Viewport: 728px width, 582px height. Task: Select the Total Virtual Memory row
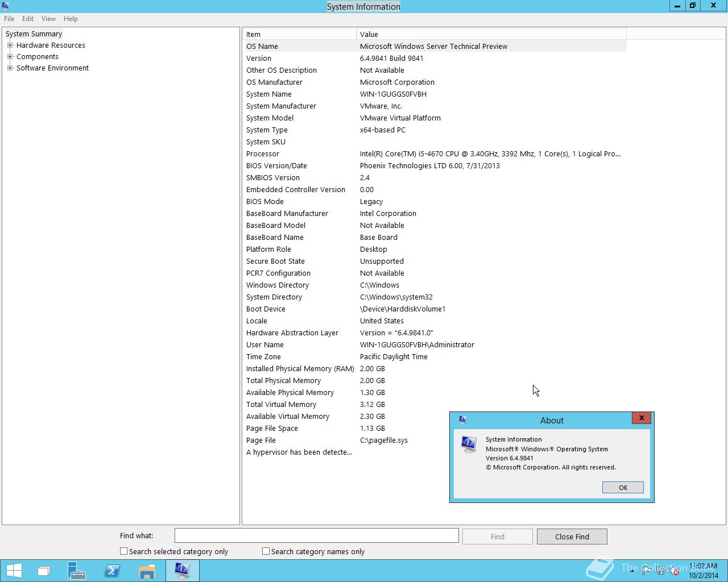[435, 405]
